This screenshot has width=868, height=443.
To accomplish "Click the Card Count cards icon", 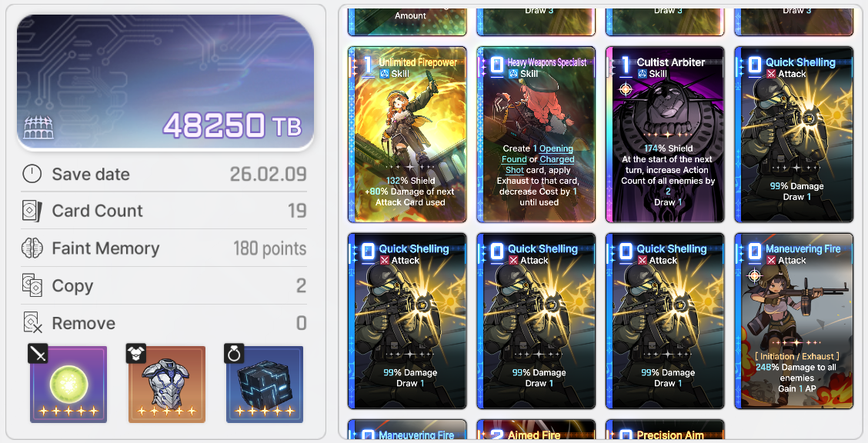I will coord(32,211).
